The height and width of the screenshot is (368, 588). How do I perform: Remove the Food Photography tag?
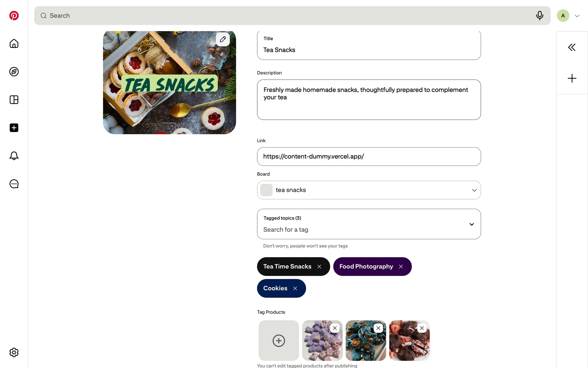coord(401,266)
